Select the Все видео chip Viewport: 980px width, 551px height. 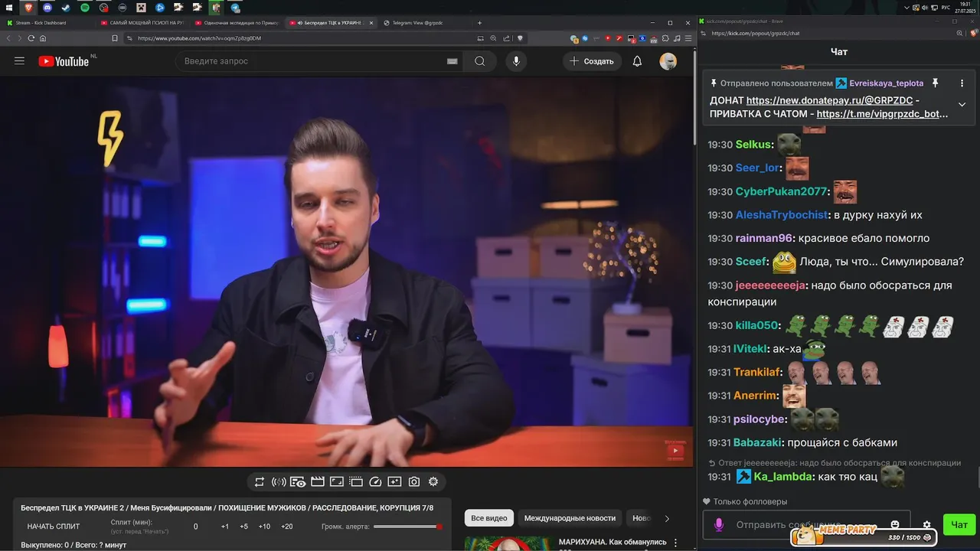pos(488,518)
